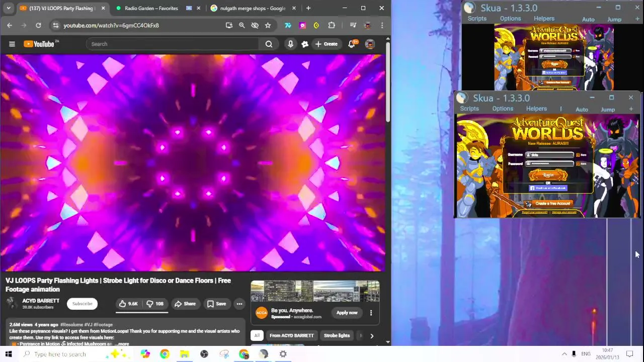Open YouTube notifications bell
644x362 pixels.
352,44
